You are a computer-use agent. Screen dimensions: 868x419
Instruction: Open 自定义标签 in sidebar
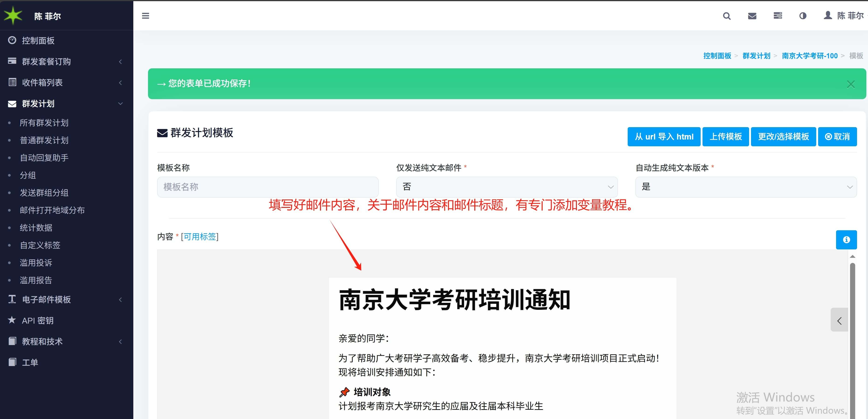point(40,245)
